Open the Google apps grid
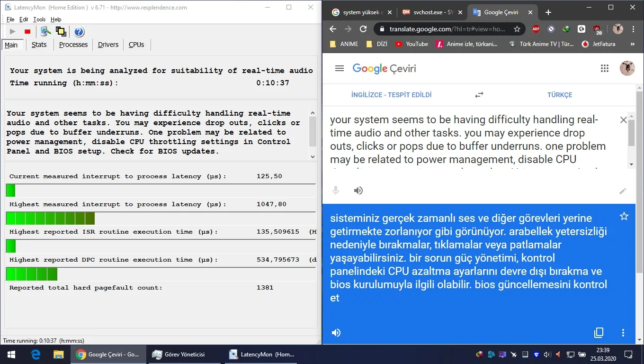644x364 pixels. [604, 68]
